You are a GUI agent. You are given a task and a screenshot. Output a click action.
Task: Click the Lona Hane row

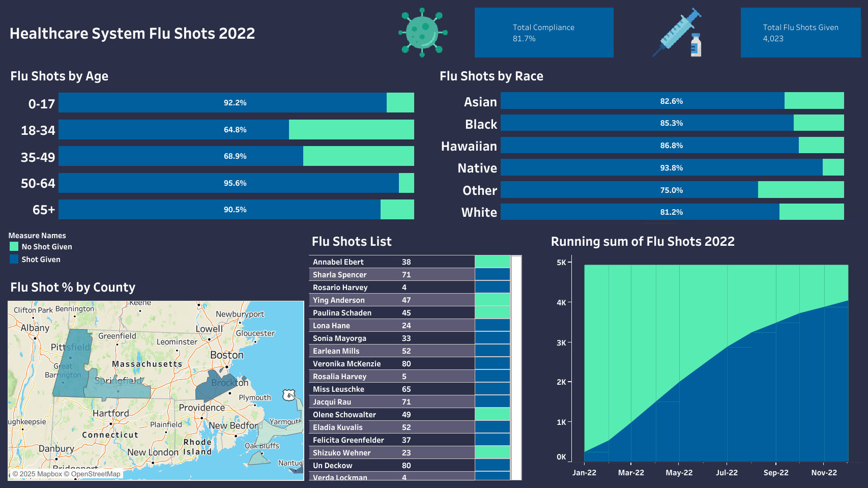point(409,325)
